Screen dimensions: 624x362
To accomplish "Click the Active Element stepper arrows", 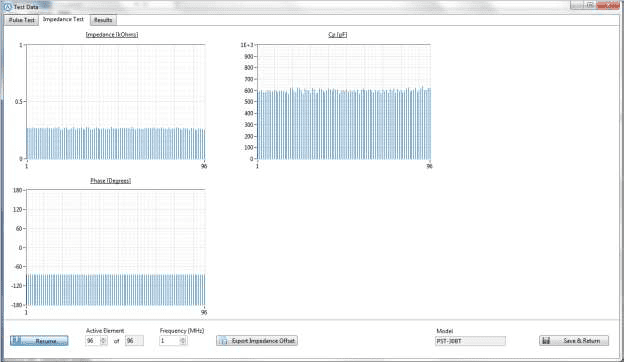I will [103, 341].
